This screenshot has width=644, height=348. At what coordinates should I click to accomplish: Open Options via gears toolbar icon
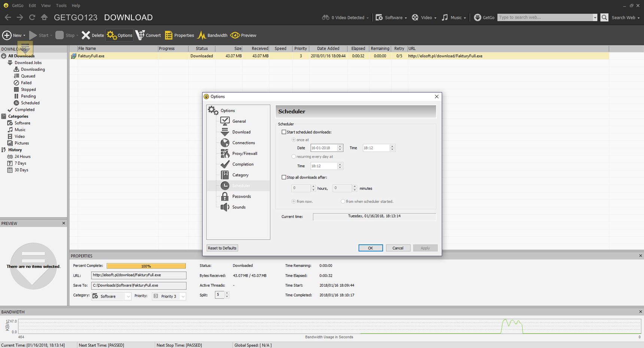point(112,35)
